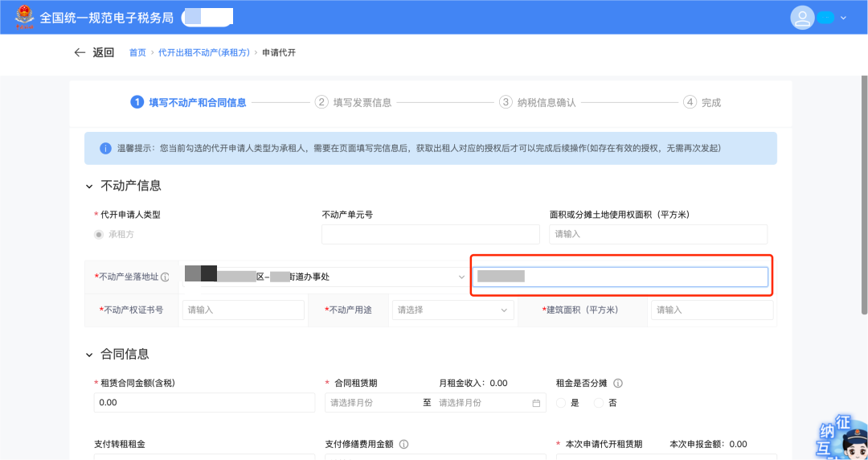Select step 1 填写不动产和合同信息

tap(188, 102)
